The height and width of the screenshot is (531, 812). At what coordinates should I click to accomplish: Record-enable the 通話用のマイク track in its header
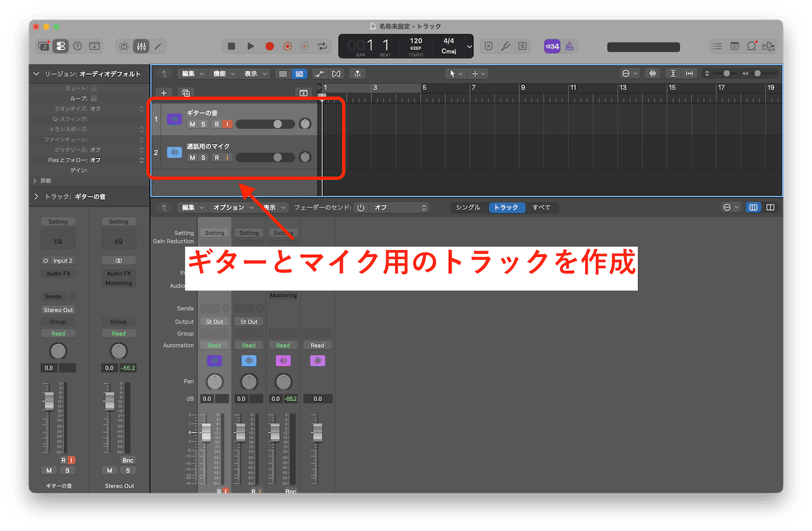coord(216,157)
